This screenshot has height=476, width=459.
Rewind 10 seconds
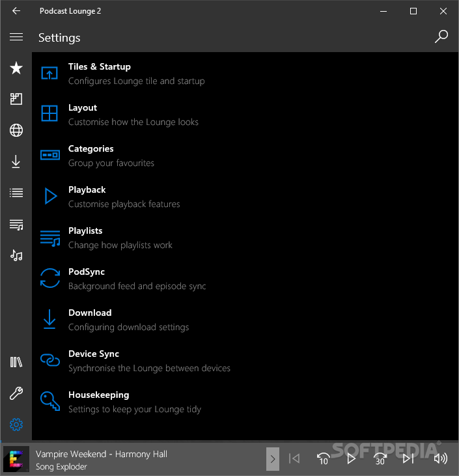pyautogui.click(x=323, y=458)
